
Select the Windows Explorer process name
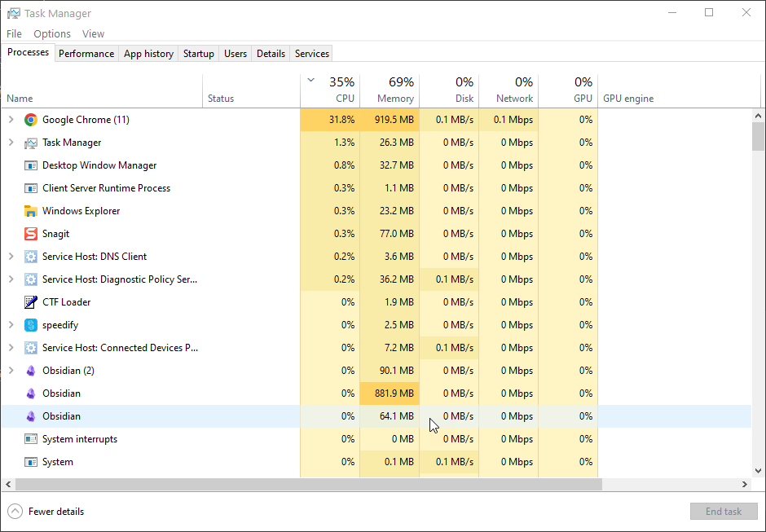point(81,211)
